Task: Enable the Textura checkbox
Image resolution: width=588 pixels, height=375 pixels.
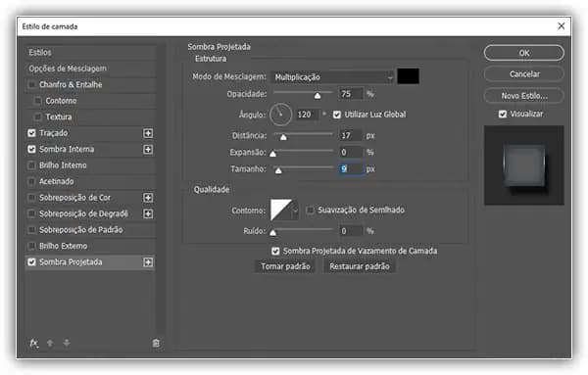Action: (x=38, y=117)
